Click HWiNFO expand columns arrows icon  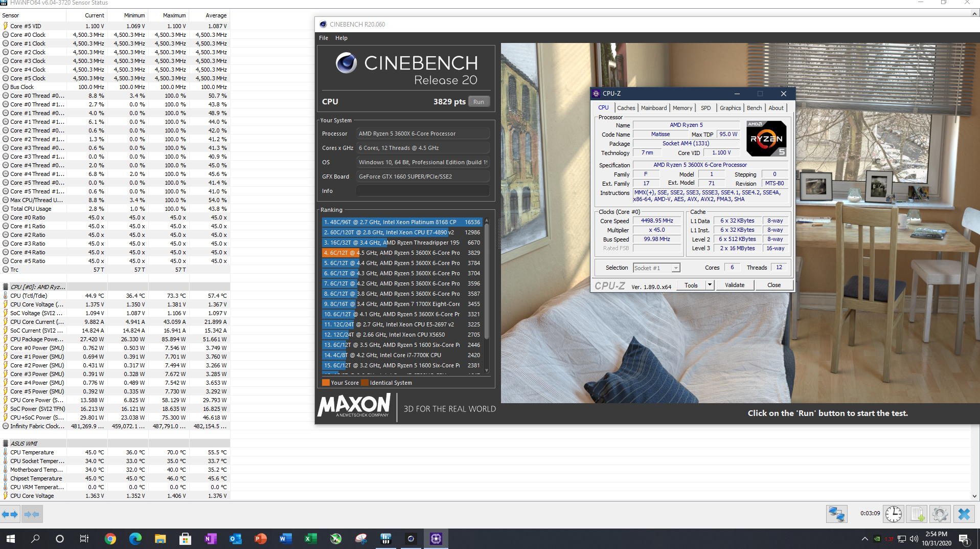pos(10,514)
